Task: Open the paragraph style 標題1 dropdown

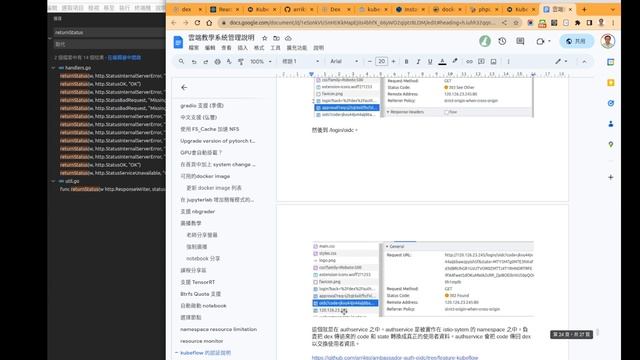Action: coord(300,62)
